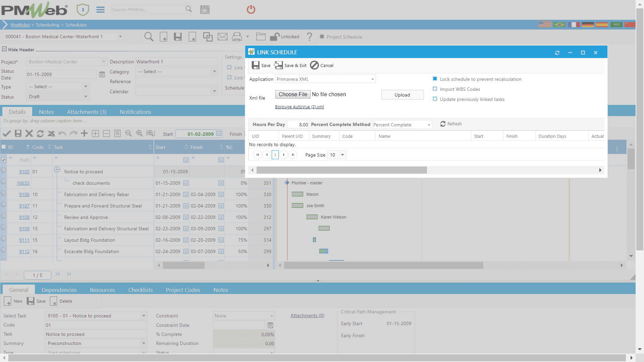644x362 pixels.
Task: Click the email envelope toolbar icon
Action: point(222,37)
